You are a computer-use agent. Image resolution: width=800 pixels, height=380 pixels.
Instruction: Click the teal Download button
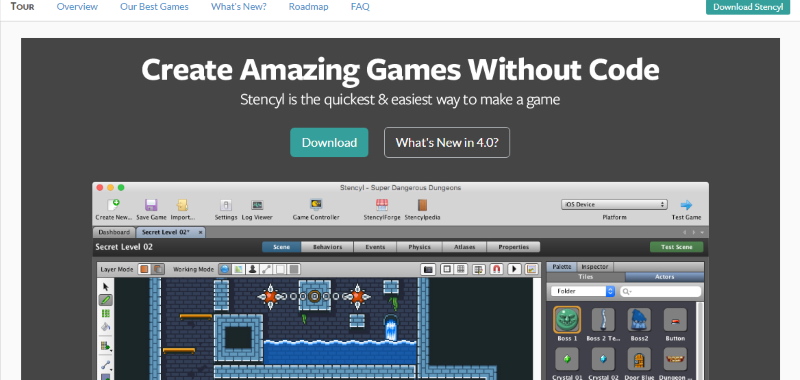tap(329, 142)
